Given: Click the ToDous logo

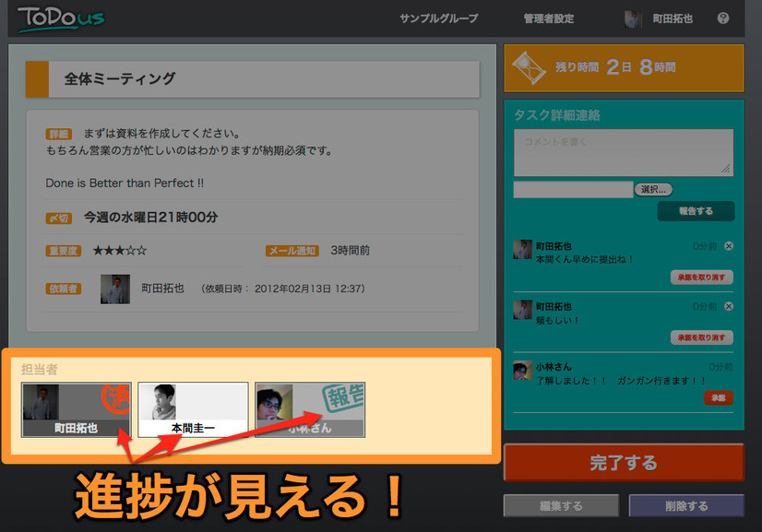Looking at the screenshot, I should (60, 18).
